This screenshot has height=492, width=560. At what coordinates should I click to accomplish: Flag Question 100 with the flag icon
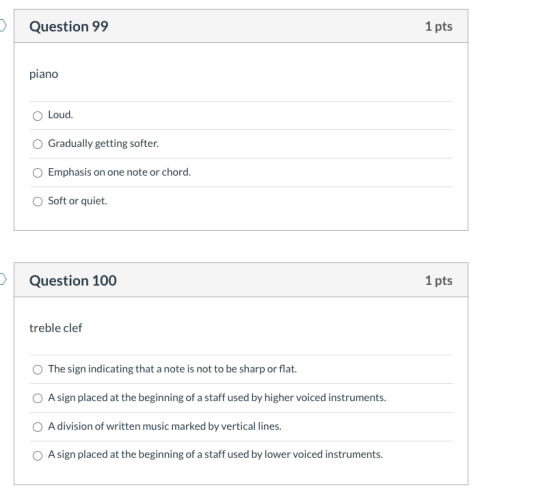coord(2,279)
